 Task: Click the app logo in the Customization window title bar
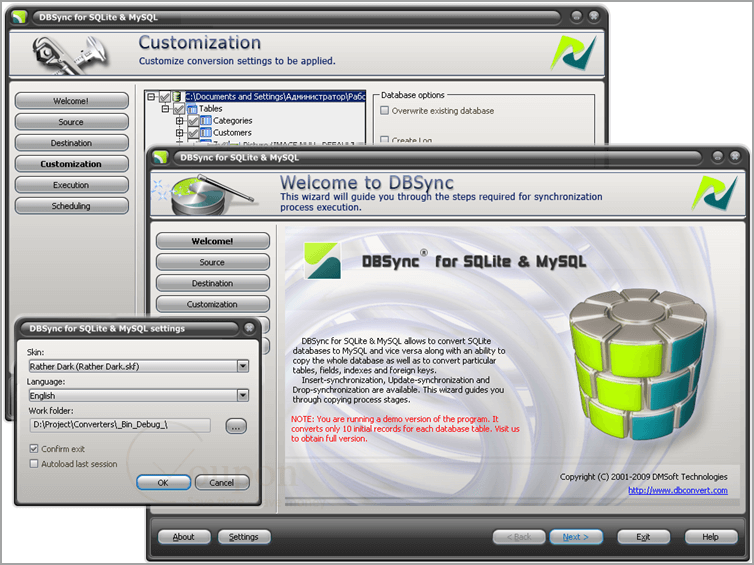19,17
